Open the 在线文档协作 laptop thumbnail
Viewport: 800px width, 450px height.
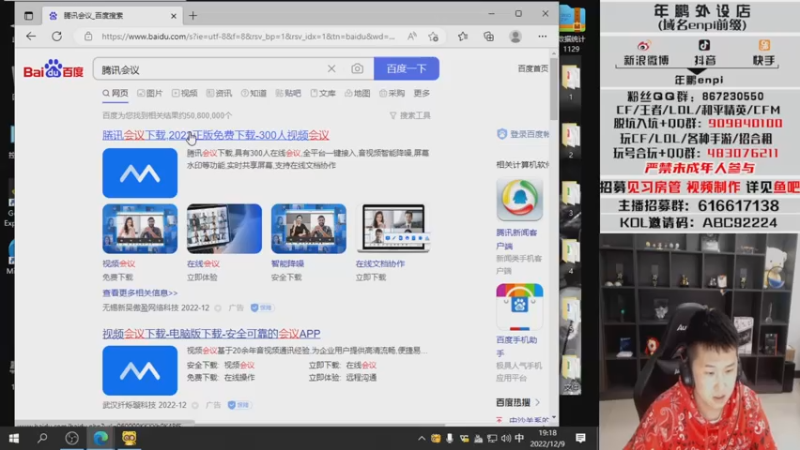393,229
